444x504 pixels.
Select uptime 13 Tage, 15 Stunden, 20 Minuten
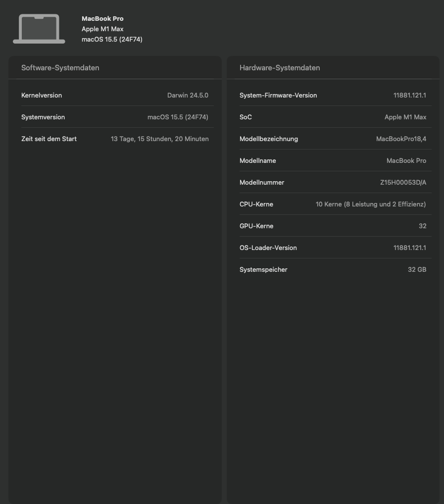click(160, 139)
